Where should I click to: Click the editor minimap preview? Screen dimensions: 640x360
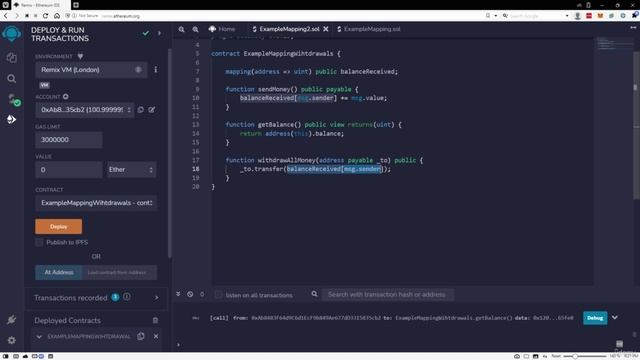pyautogui.click(x=613, y=43)
